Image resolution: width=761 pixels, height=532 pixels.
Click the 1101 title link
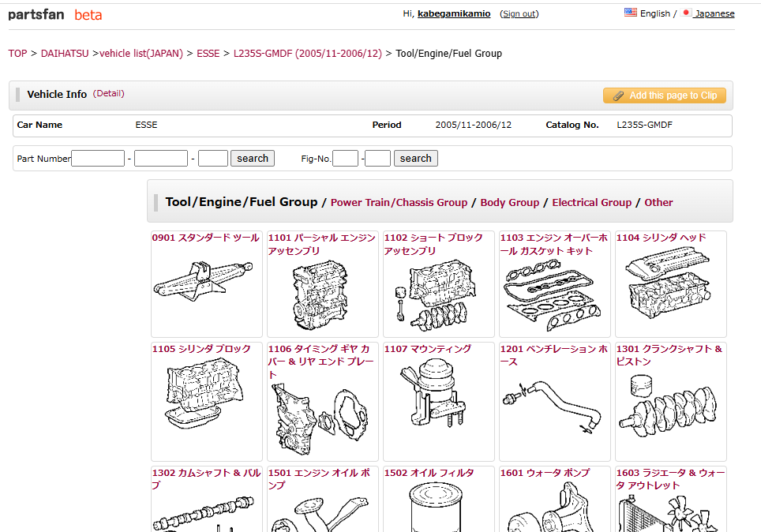point(321,244)
